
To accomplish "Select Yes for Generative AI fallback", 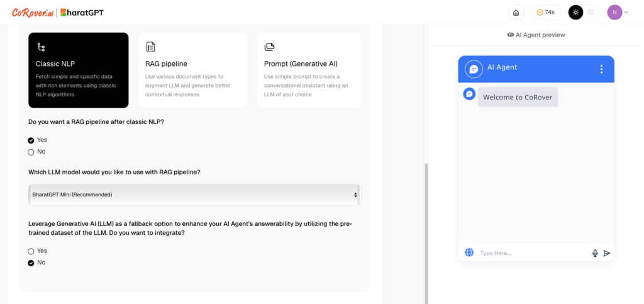I will tap(37, 251).
